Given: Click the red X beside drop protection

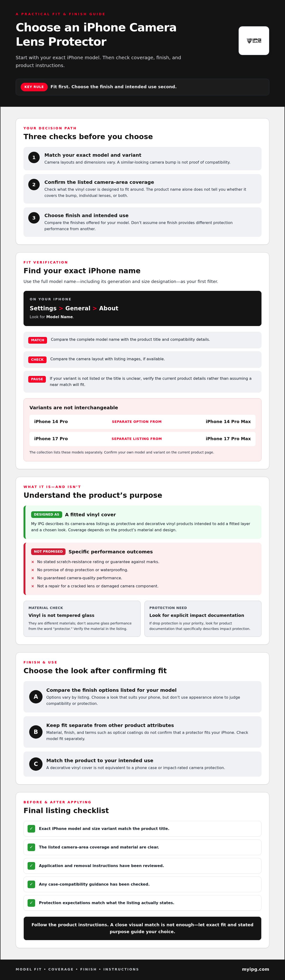Looking at the screenshot, I should [x=33, y=570].
